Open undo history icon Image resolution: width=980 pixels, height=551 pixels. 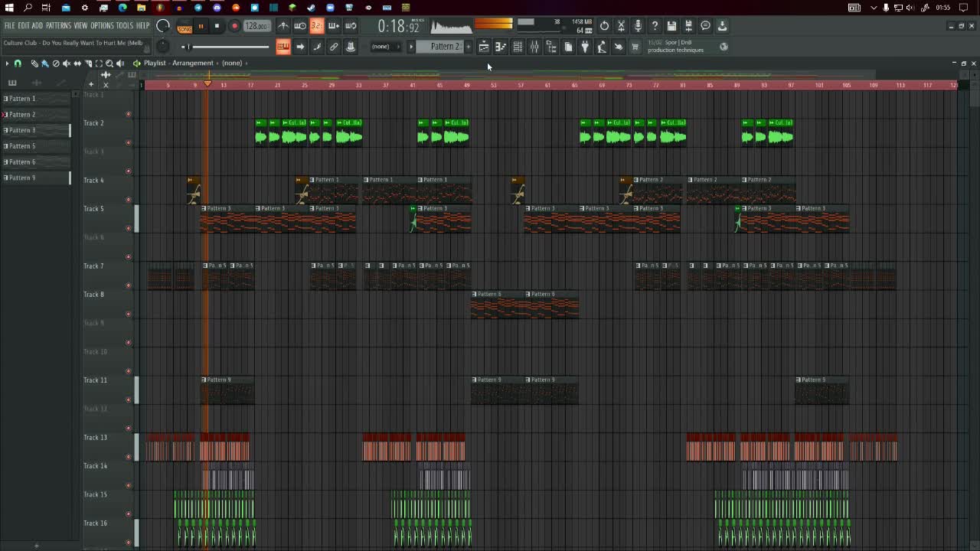point(604,26)
